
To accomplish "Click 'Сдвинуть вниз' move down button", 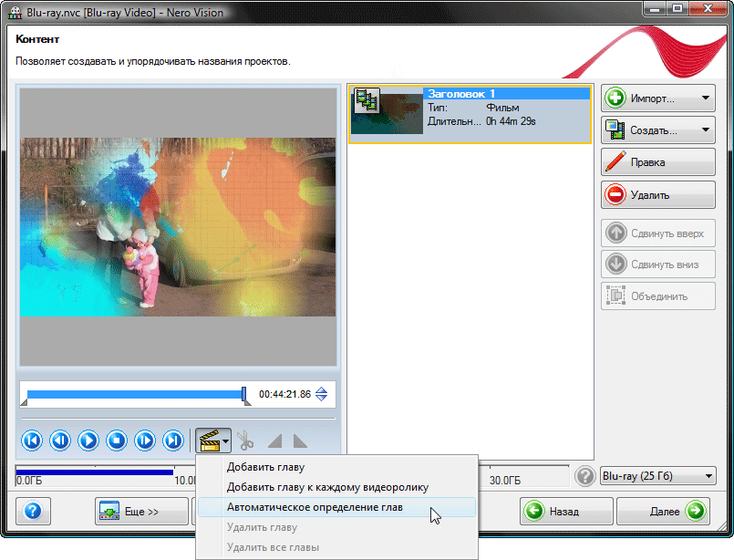I will (x=657, y=264).
